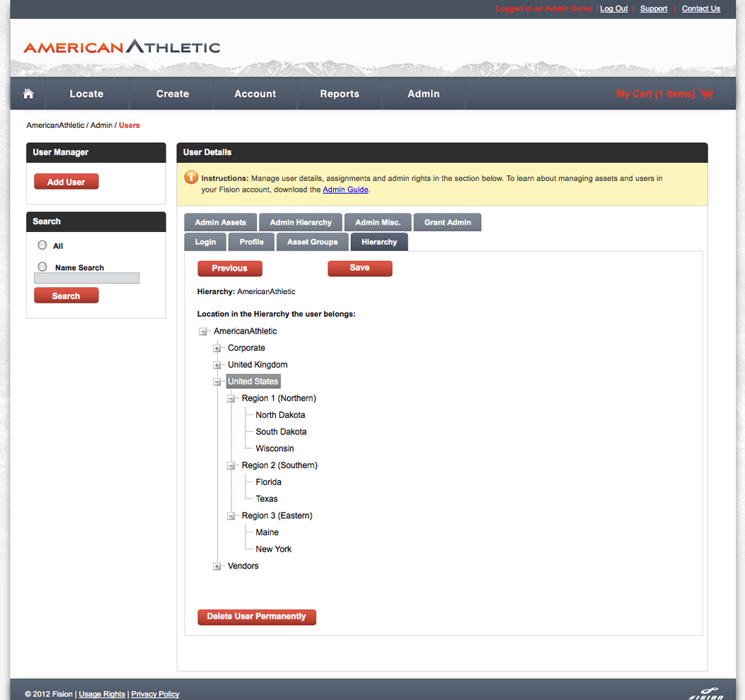This screenshot has width=745, height=700.
Task: Click the Log Out link
Action: pos(614,8)
